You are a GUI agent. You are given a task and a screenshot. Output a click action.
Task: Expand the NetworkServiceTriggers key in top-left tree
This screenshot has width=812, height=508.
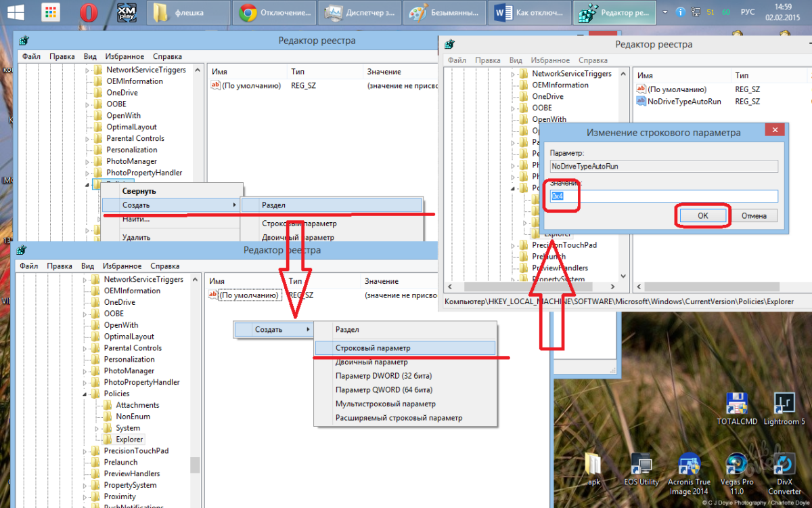pos(87,70)
